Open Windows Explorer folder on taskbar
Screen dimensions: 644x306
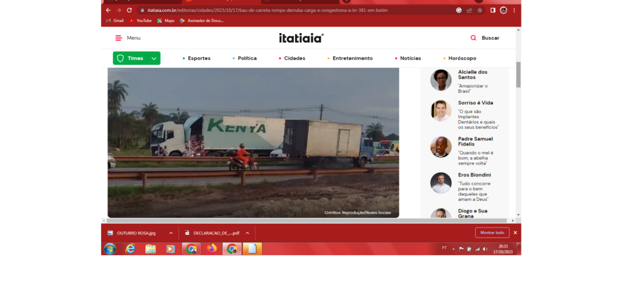(x=151, y=249)
